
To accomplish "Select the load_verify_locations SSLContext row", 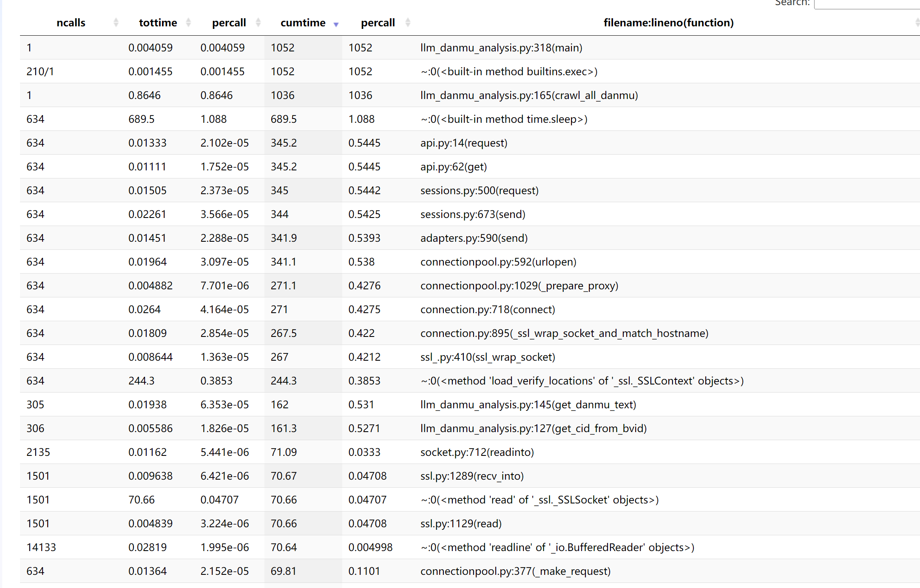I will [x=582, y=381].
